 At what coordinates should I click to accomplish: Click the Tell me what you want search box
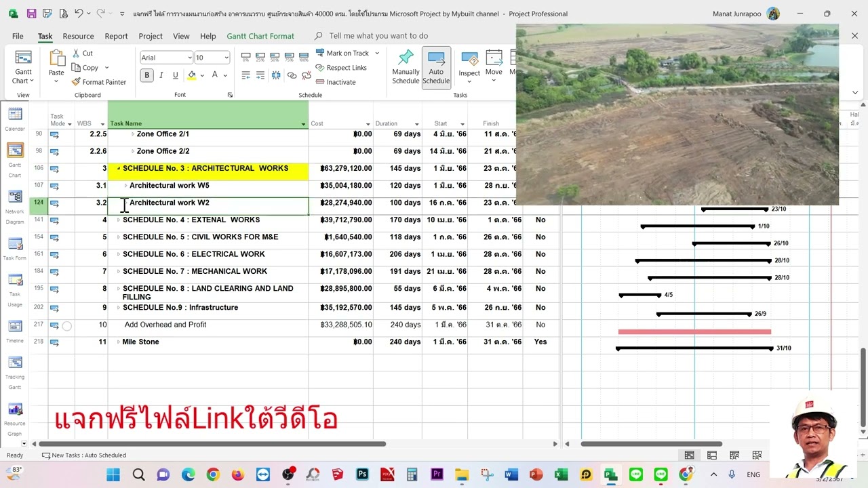(x=378, y=36)
